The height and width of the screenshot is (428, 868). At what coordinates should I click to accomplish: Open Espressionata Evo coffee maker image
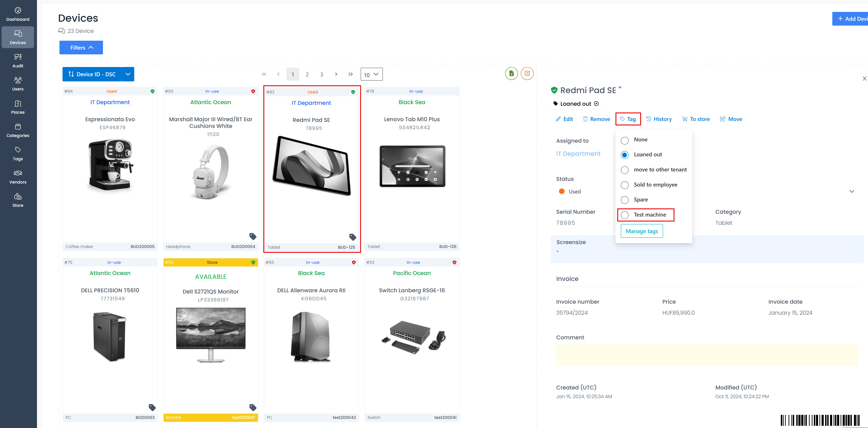(110, 165)
